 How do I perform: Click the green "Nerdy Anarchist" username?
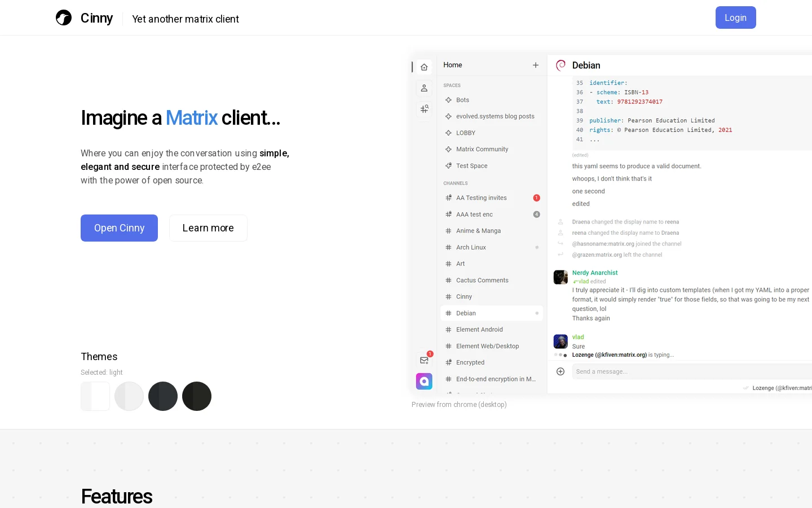(595, 273)
